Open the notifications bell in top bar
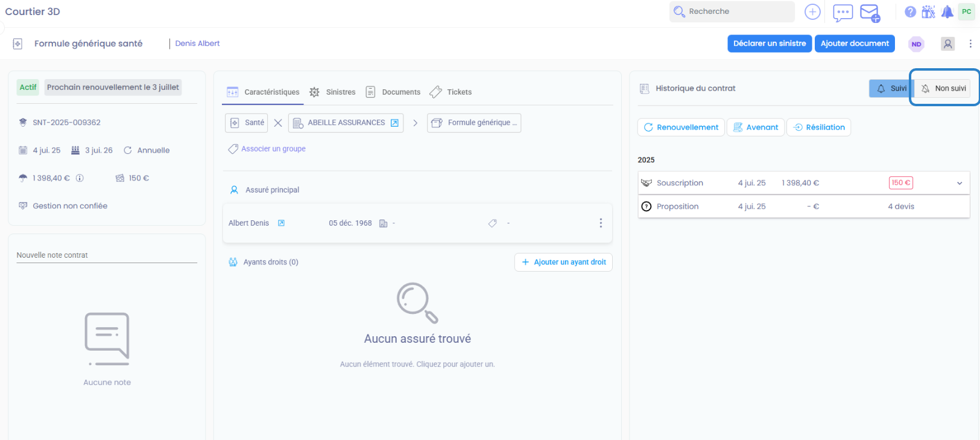 coord(947,11)
